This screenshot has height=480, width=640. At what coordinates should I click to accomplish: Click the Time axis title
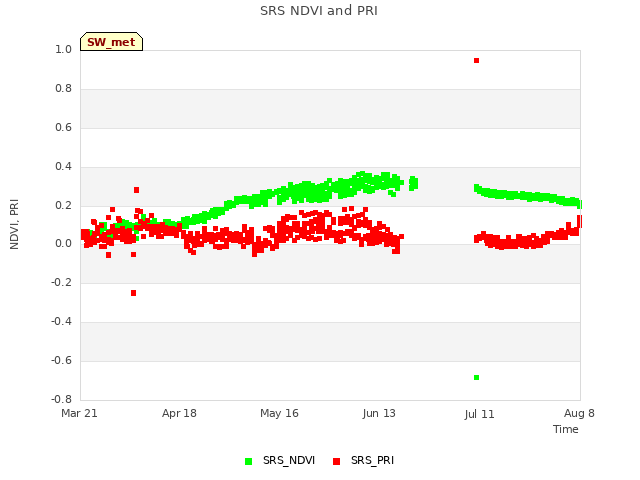coord(566,429)
